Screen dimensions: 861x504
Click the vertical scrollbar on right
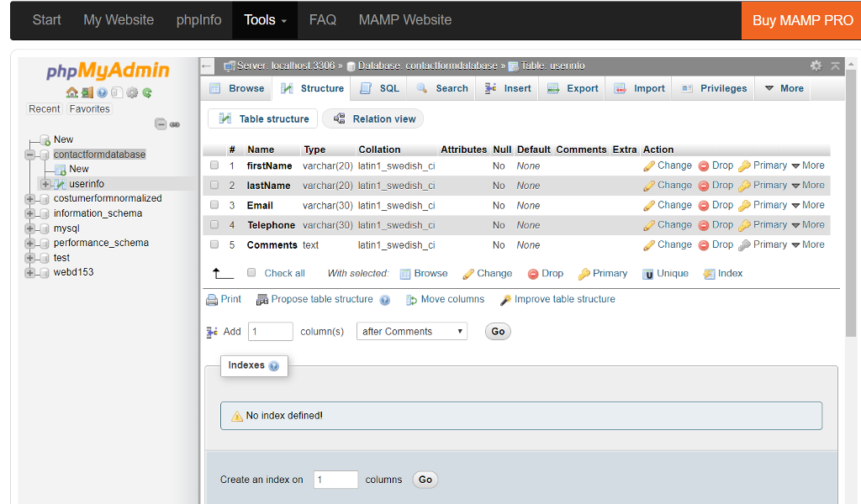(x=851, y=203)
